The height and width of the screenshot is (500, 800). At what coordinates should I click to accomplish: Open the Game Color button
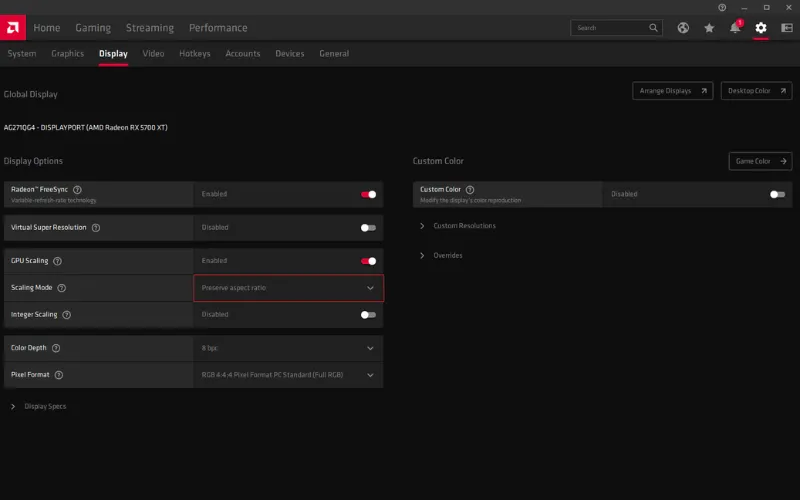pos(760,161)
